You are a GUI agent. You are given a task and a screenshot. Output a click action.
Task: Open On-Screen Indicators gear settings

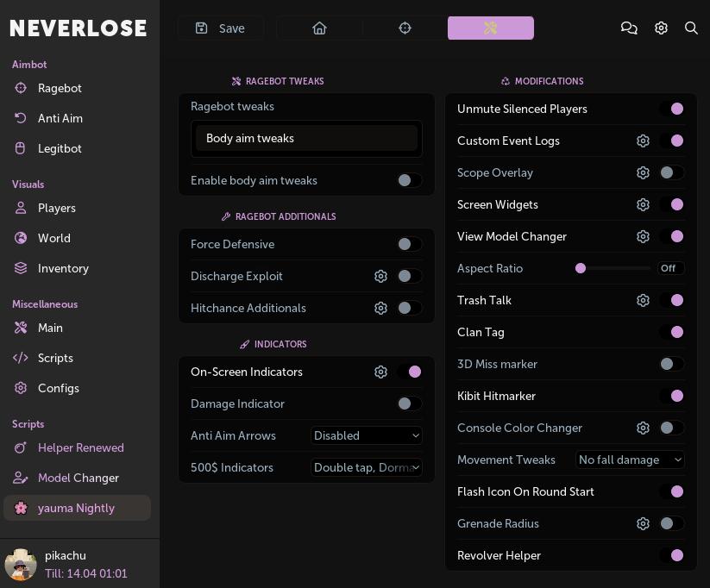point(380,372)
